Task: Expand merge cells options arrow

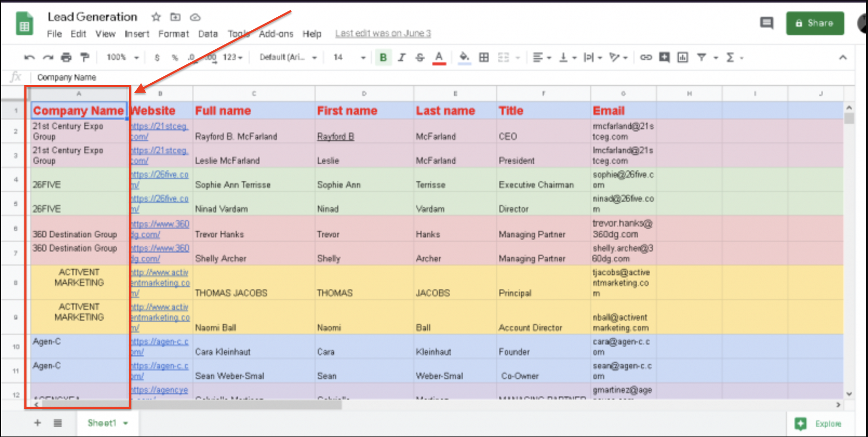Action: 518,57
